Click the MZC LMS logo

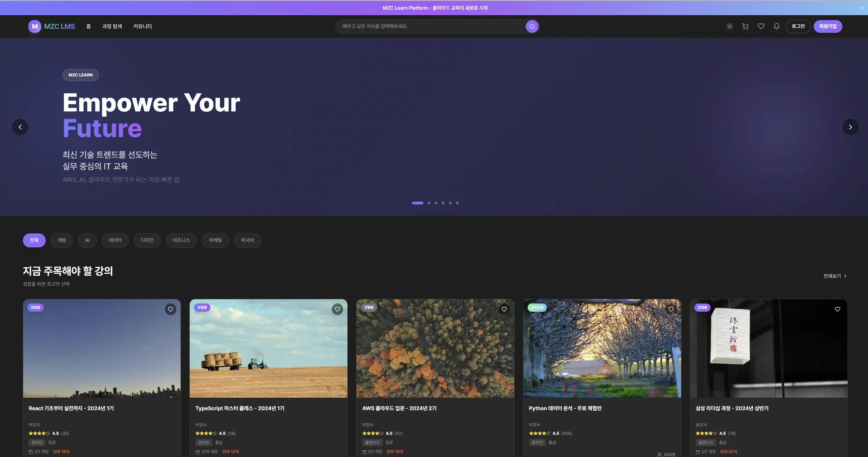[x=52, y=26]
